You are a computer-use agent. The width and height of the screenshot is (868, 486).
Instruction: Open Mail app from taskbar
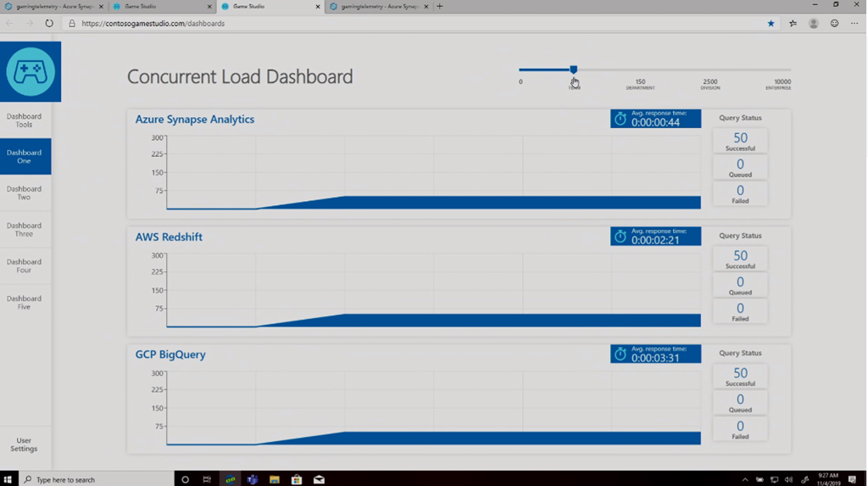pos(319,479)
